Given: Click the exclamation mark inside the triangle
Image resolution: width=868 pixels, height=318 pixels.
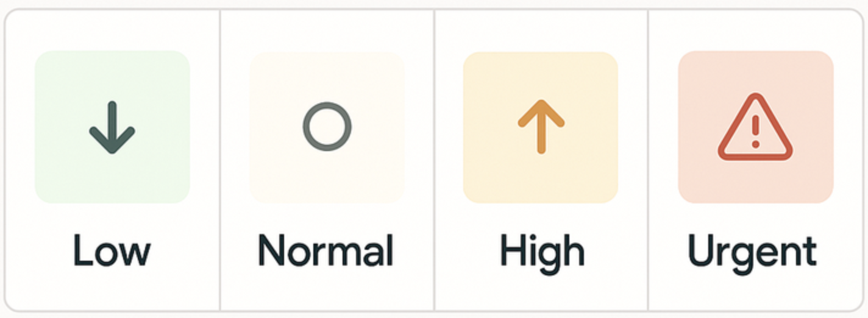Looking at the screenshot, I should pos(756,132).
